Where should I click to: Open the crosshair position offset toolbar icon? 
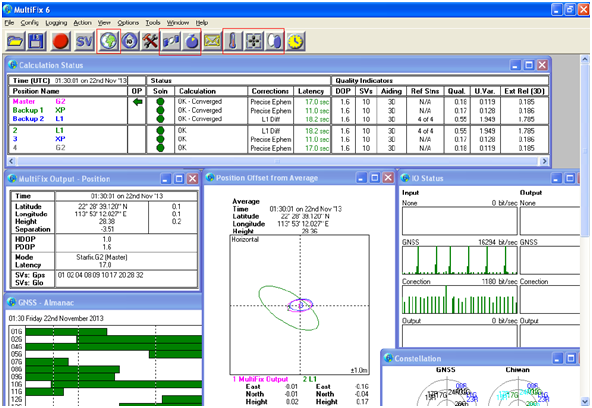(x=254, y=41)
